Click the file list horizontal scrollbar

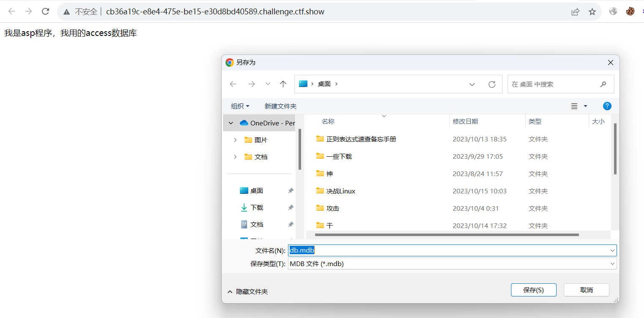pyautogui.click(x=446, y=234)
